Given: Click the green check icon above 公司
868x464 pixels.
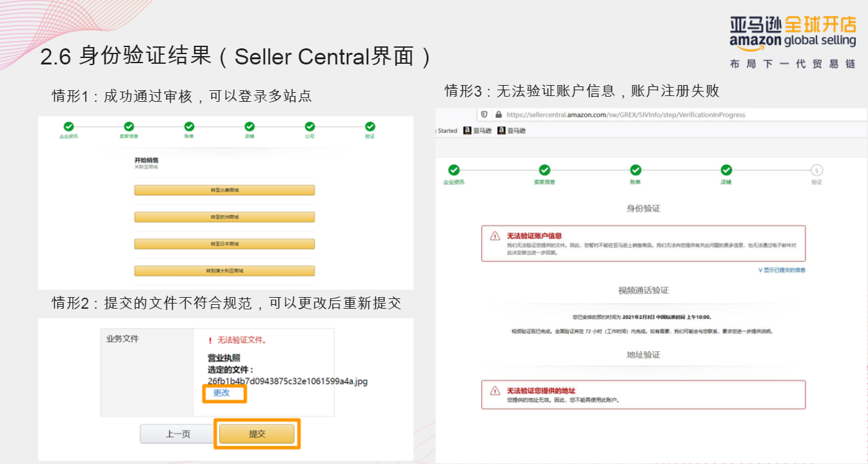Looking at the screenshot, I should click(x=310, y=126).
